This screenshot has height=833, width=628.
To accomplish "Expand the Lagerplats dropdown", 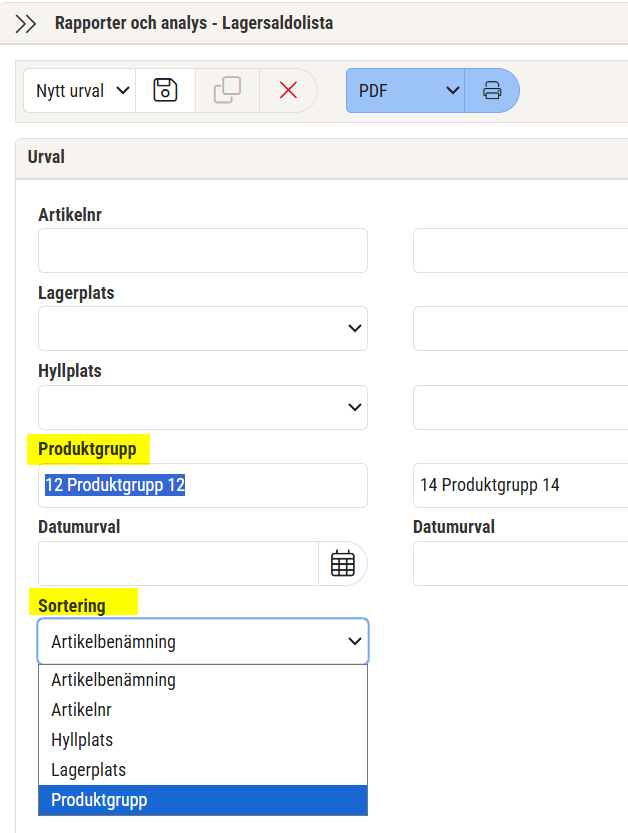I will (354, 328).
